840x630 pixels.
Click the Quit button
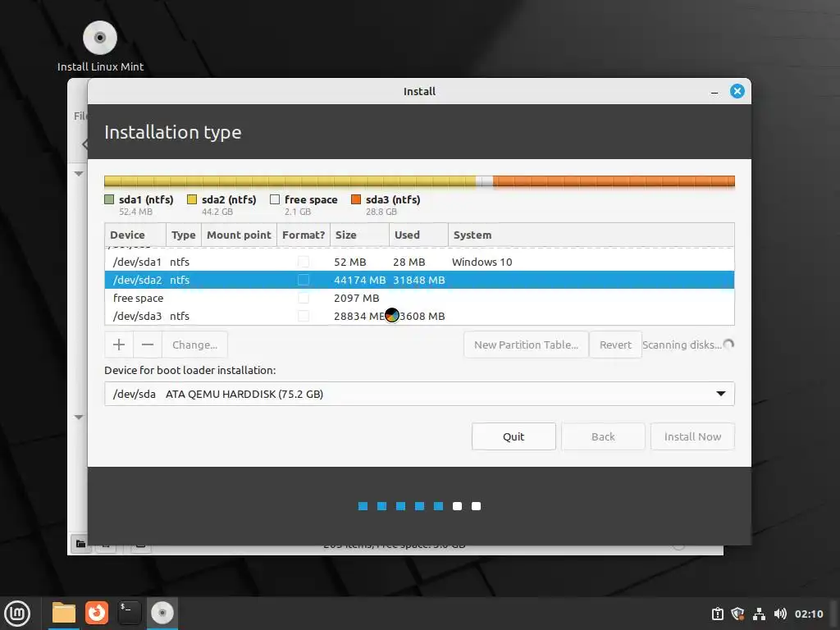pyautogui.click(x=514, y=436)
